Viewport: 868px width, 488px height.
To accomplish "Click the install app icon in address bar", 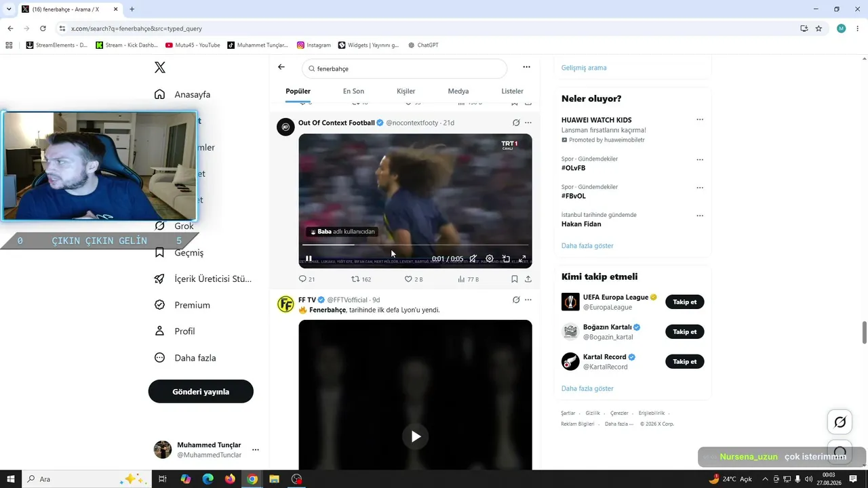I will coord(804,28).
